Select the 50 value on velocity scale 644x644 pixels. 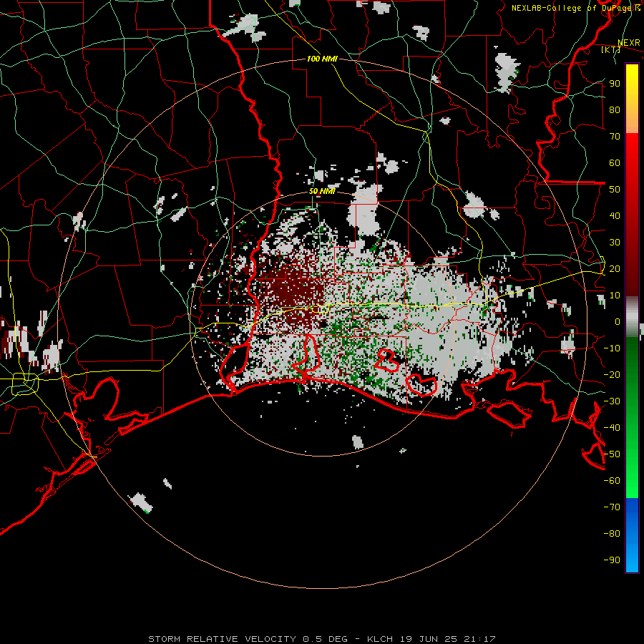(615, 190)
